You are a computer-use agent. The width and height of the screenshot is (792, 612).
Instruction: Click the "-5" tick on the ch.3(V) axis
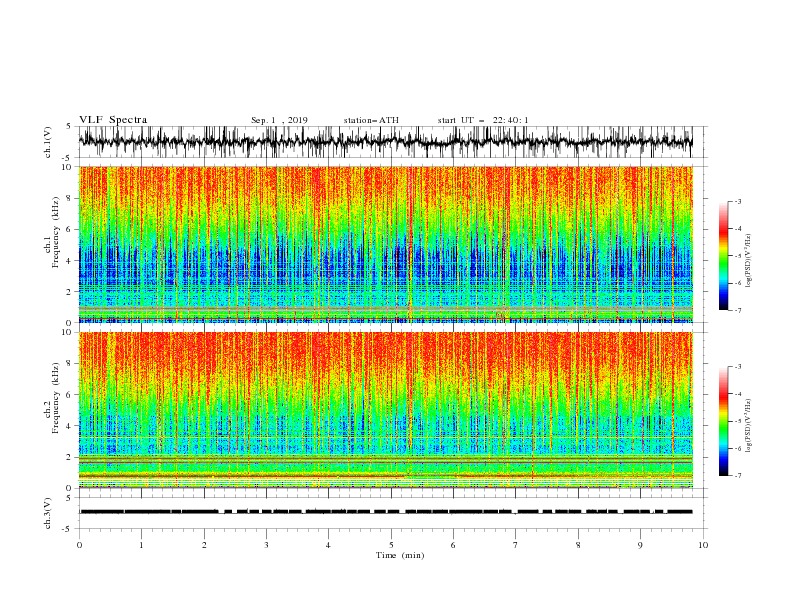[x=68, y=529]
